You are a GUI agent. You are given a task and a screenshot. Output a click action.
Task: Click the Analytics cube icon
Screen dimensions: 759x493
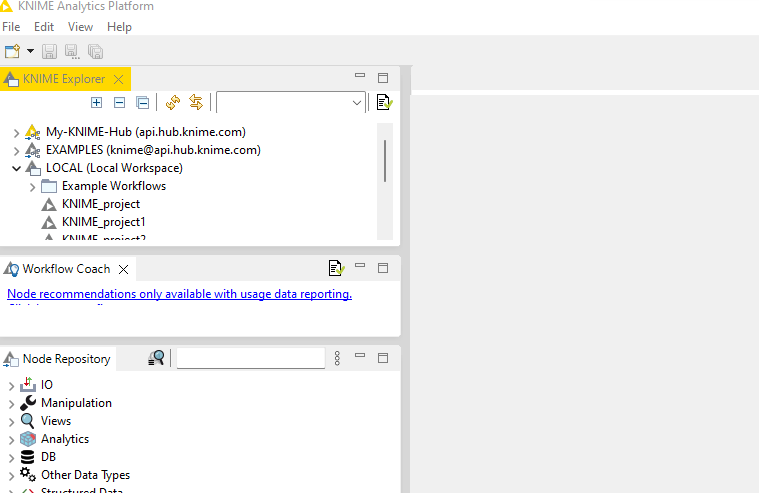tap(28, 439)
